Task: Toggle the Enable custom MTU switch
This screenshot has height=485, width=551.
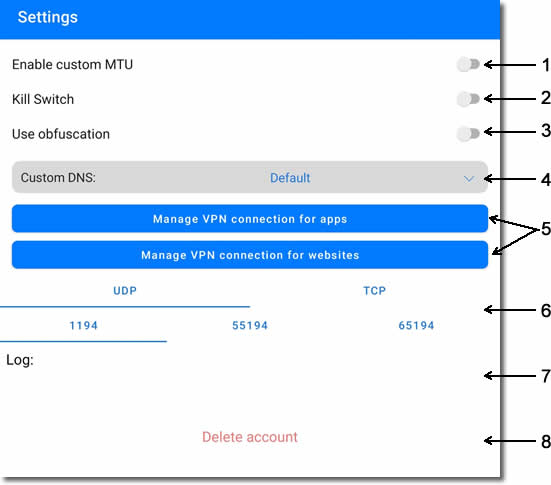Action: (x=468, y=64)
